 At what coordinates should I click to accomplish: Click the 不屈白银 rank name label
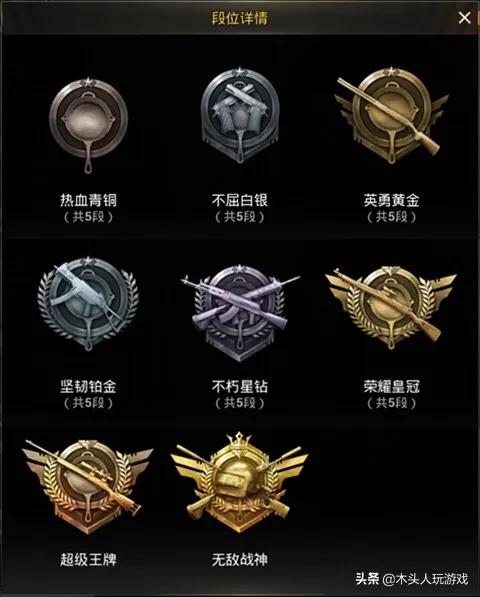[x=239, y=200]
